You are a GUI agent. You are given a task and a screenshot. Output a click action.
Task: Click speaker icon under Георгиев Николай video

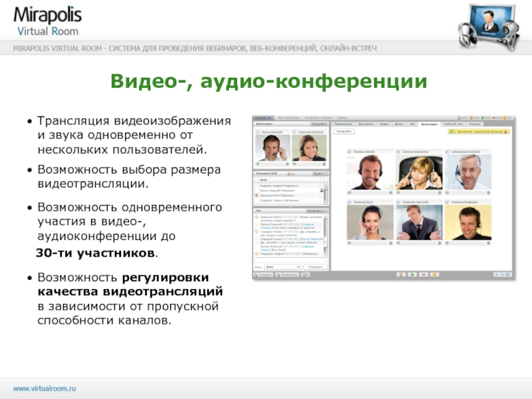point(398,243)
